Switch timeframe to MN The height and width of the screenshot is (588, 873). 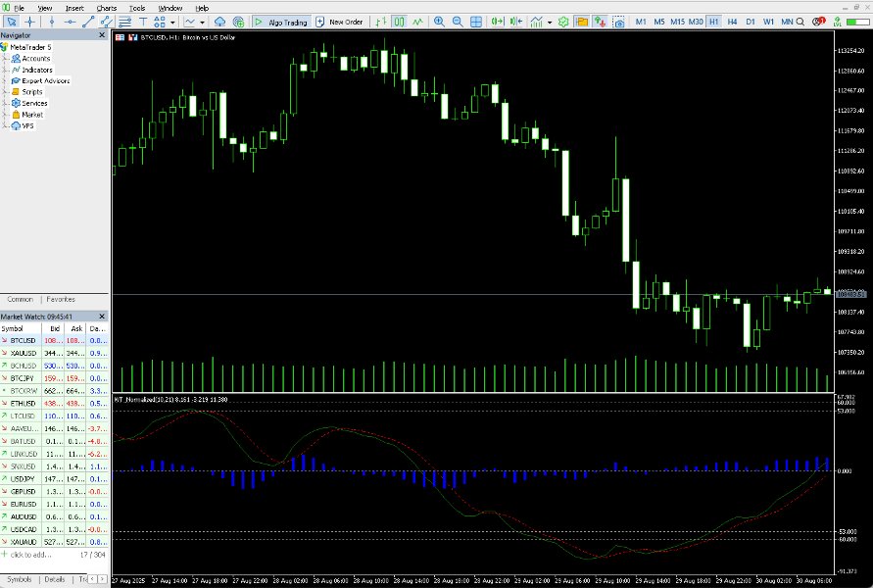(787, 22)
